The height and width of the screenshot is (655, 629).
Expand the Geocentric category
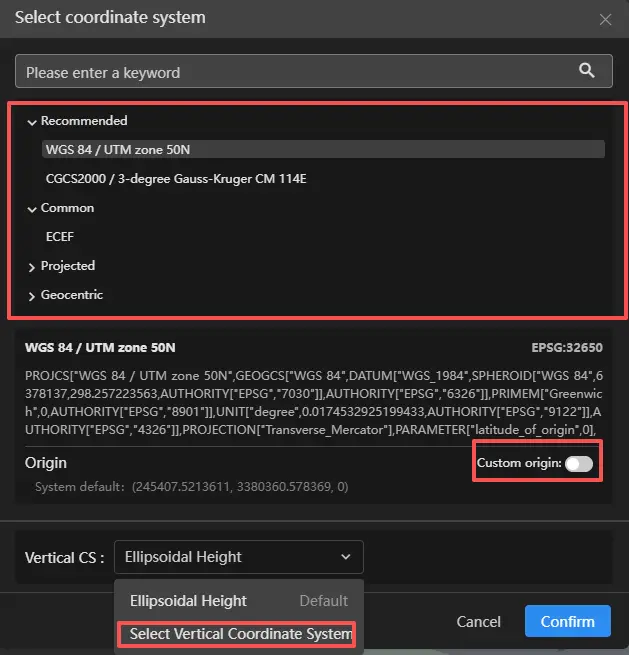coord(32,295)
